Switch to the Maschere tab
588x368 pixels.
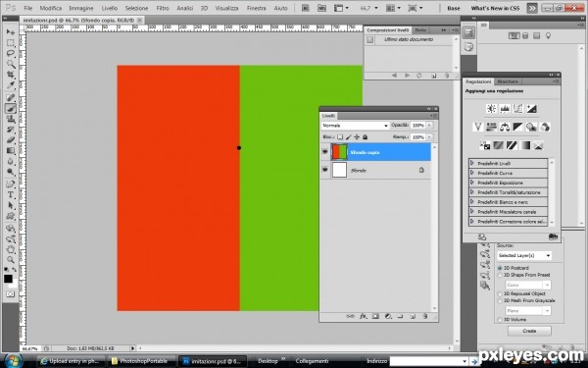pos(508,81)
